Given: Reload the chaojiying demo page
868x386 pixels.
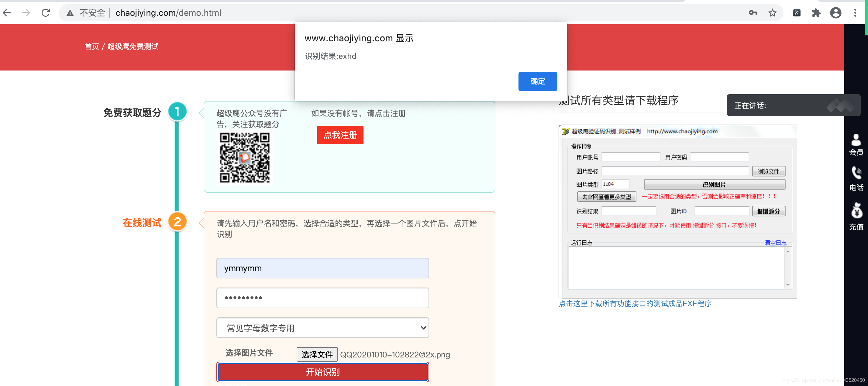Looking at the screenshot, I should [x=46, y=13].
